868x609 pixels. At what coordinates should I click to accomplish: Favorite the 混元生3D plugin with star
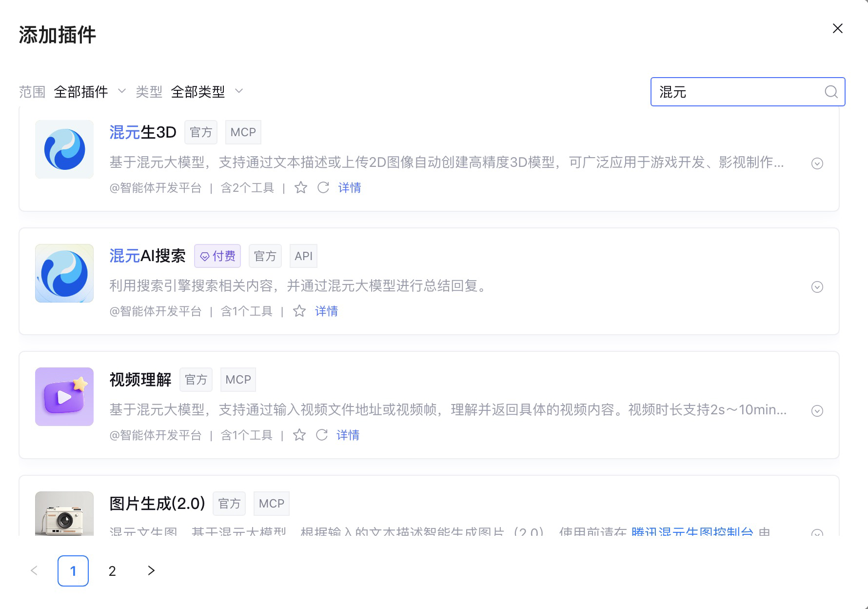301,187
